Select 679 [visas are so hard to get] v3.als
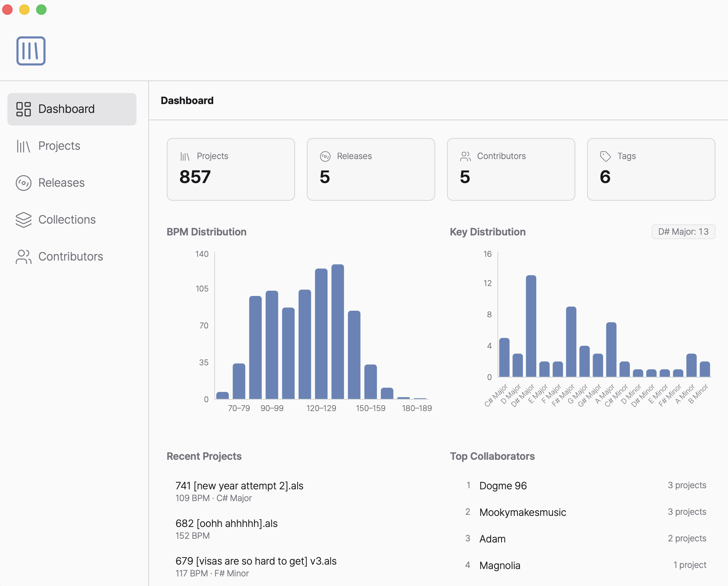 point(256,561)
